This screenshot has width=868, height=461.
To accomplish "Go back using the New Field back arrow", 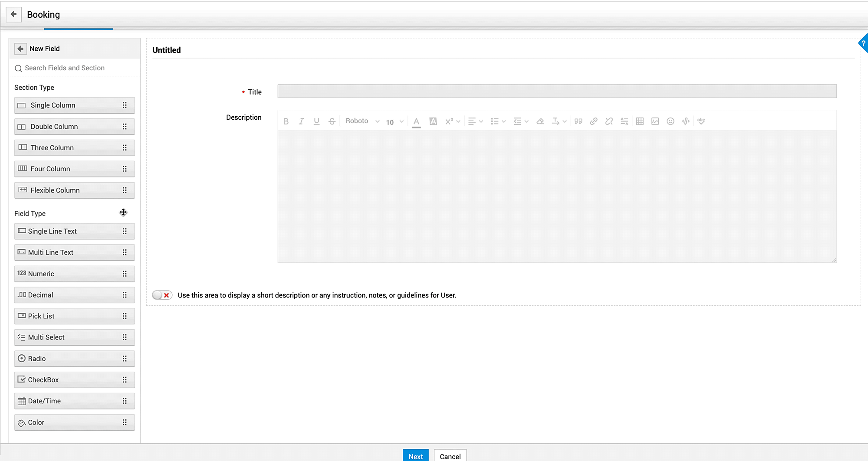I will click(x=20, y=49).
